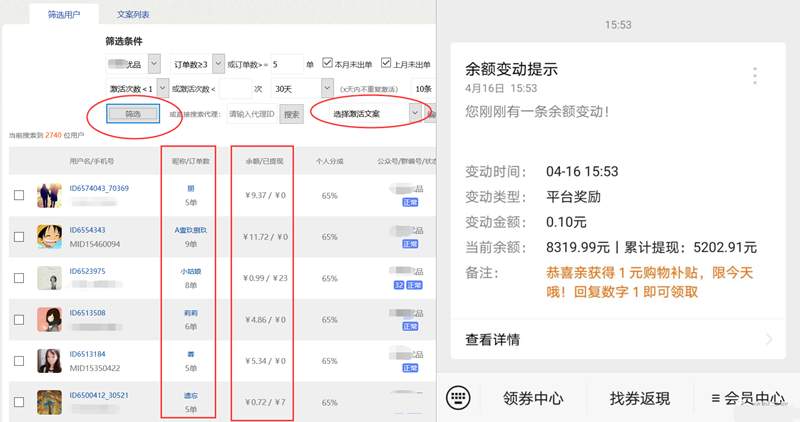Click the arrow beside 查看详情
This screenshot has height=422, width=800.
(769, 339)
